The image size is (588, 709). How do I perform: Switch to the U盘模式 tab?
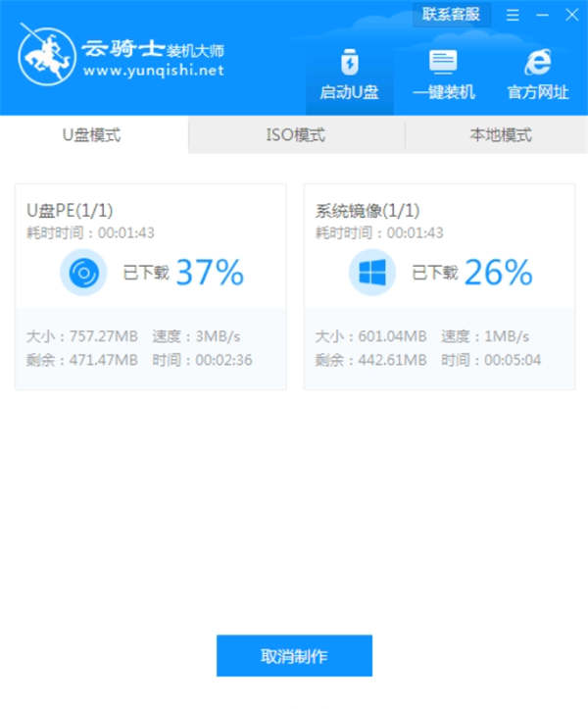coord(92,134)
